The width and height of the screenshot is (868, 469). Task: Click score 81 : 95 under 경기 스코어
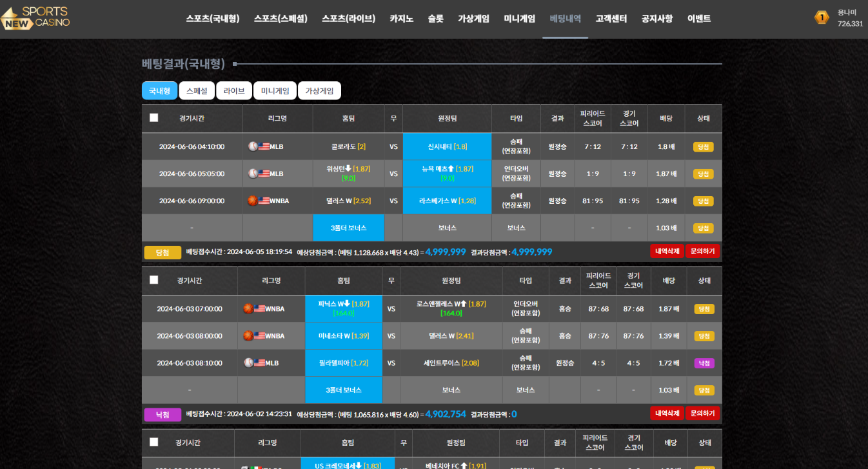[x=629, y=201]
